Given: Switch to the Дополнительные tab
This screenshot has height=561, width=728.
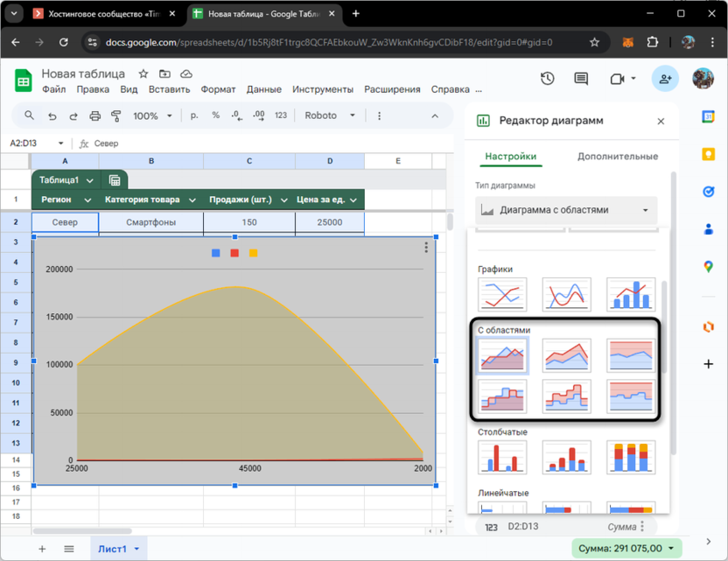Looking at the screenshot, I should (617, 157).
